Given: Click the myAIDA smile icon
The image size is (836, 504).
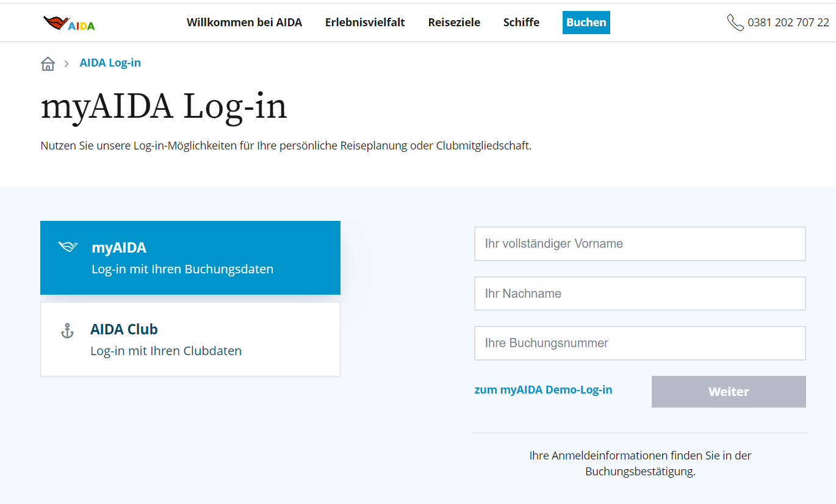Looking at the screenshot, I should pyautogui.click(x=68, y=247).
